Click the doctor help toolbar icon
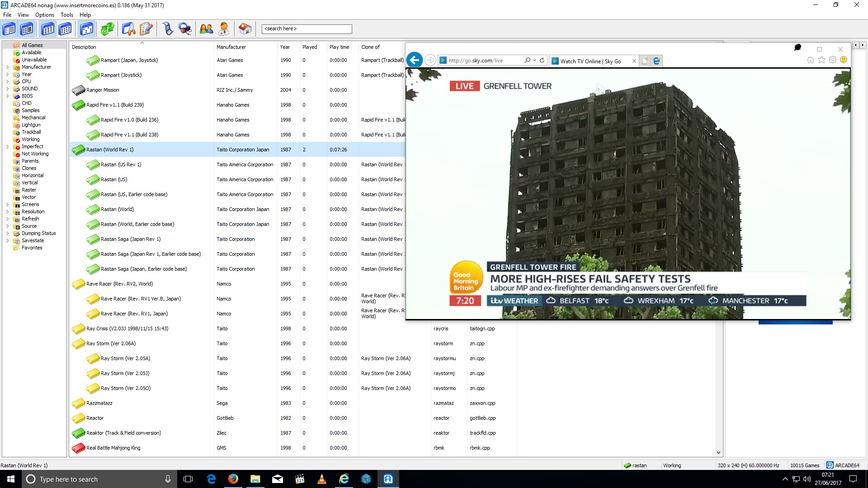The height and width of the screenshot is (488, 868). point(224,29)
